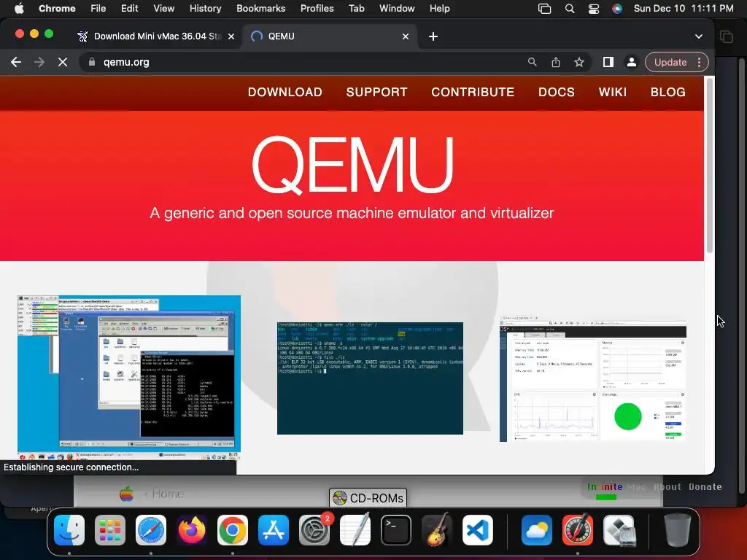747x560 pixels.
Task: Open App Store from the Dock
Action: pos(274,529)
